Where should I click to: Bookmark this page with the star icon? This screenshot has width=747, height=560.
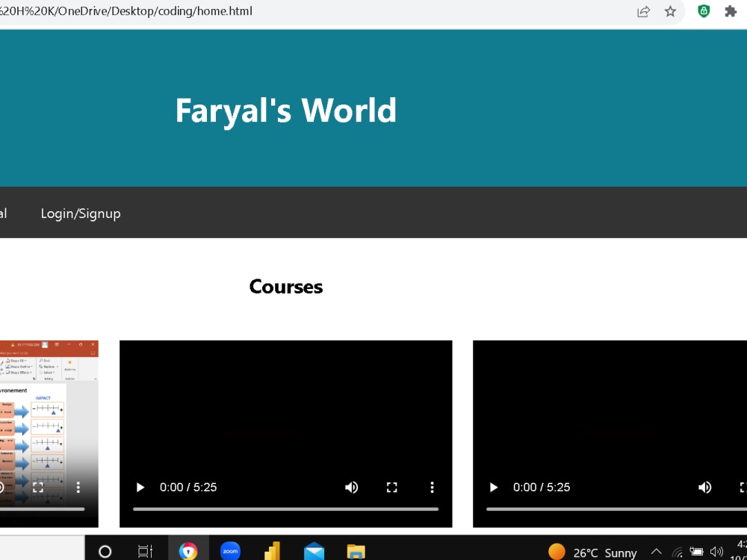pyautogui.click(x=670, y=11)
